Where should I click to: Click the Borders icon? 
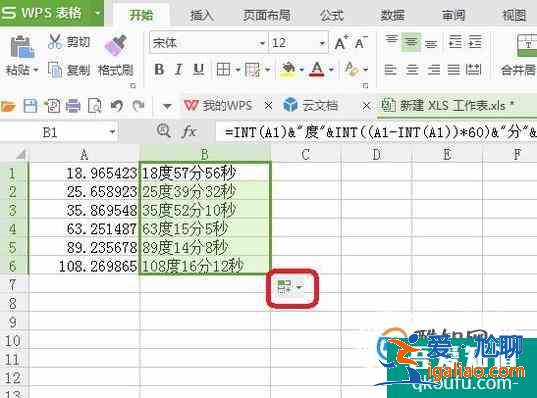[x=223, y=70]
